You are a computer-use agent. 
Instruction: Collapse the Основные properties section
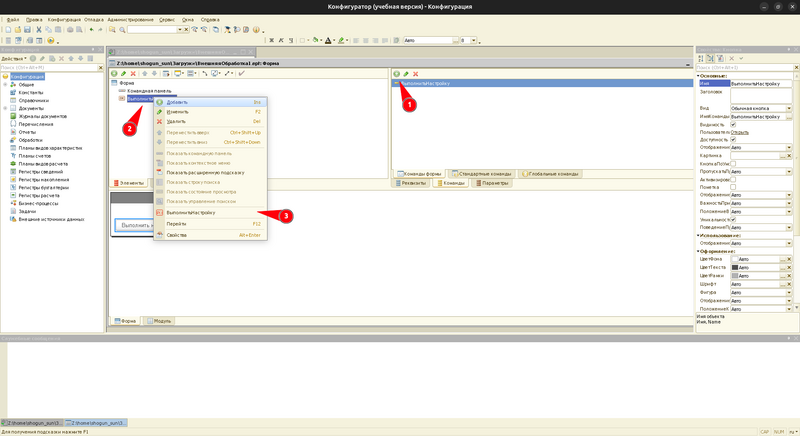(x=698, y=75)
